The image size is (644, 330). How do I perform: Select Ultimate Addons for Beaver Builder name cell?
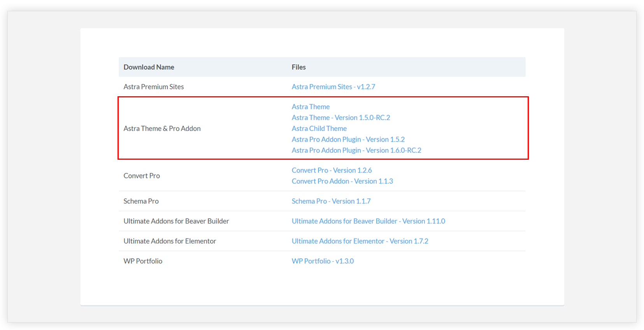pyautogui.click(x=176, y=221)
